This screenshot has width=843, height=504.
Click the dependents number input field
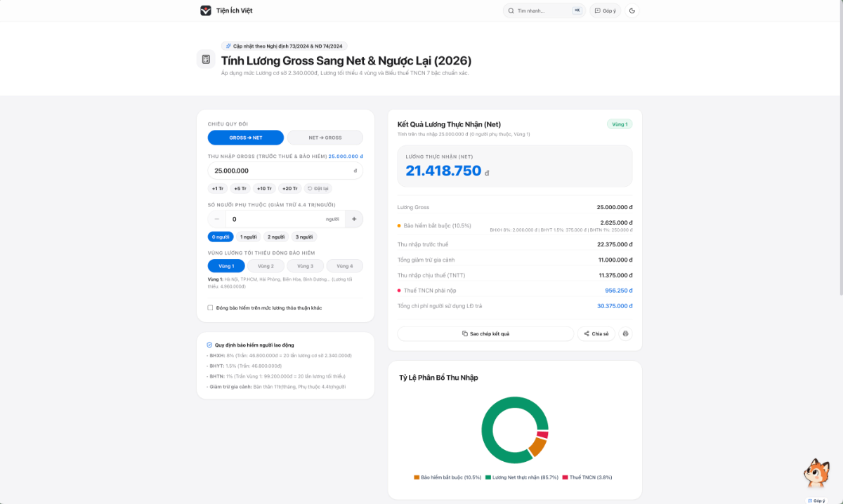coord(285,219)
